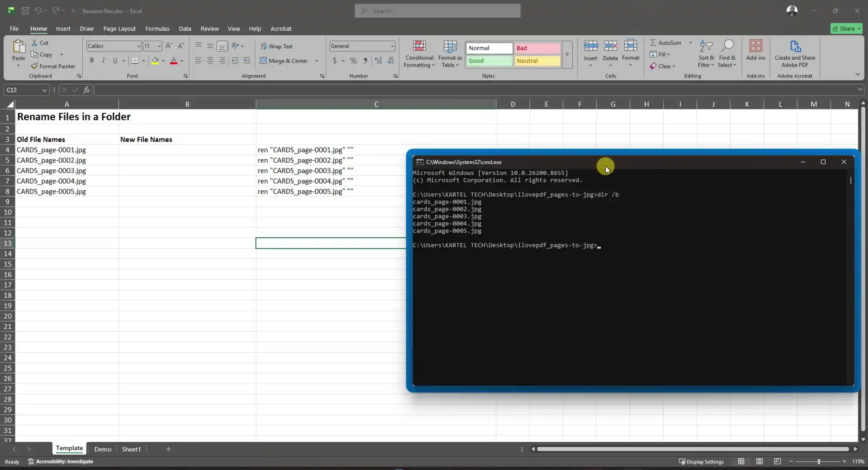868x470 pixels.
Task: Toggle Wrap Text
Action: 276,46
